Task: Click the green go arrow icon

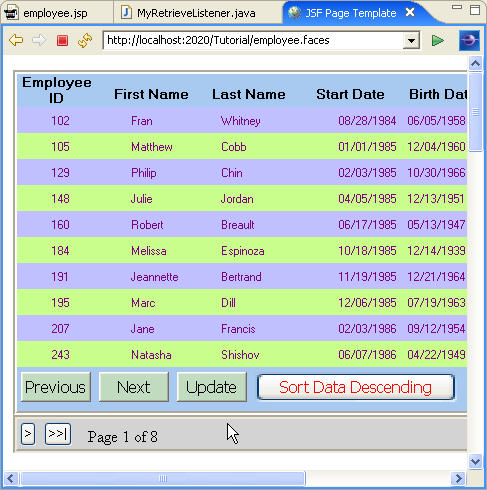Action: tap(437, 41)
